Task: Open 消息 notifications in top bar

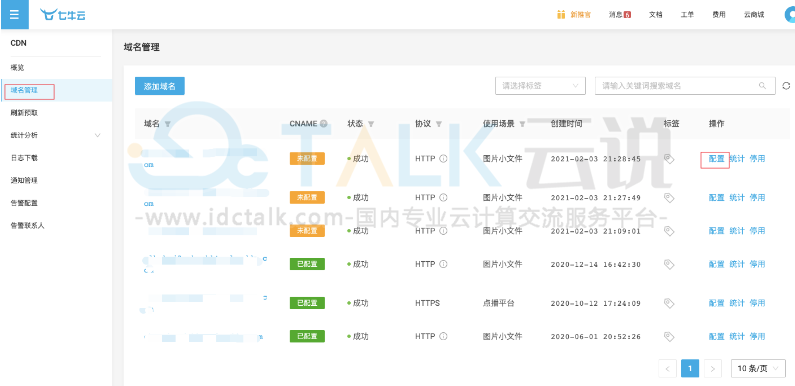Action: click(x=620, y=15)
